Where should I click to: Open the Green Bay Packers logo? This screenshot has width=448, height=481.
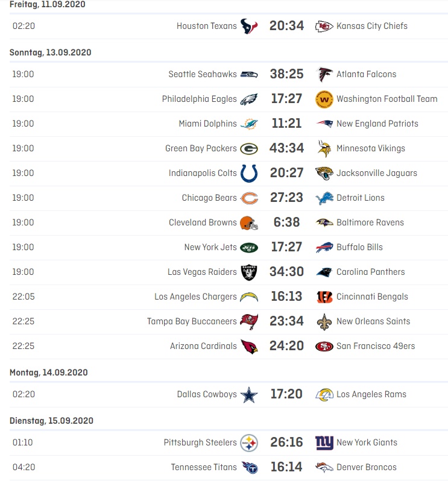[249, 148]
